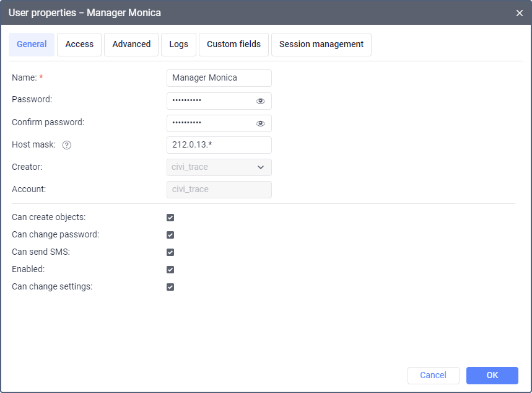Disable Can send SMS option
This screenshot has width=532, height=393.
[x=170, y=252]
